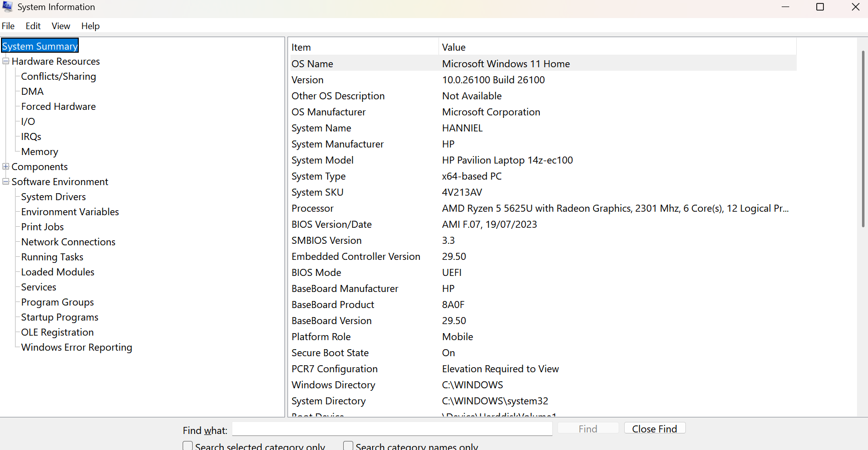Collapse the Hardware Resources tree node
Image resolution: width=868 pixels, height=450 pixels.
[6, 61]
